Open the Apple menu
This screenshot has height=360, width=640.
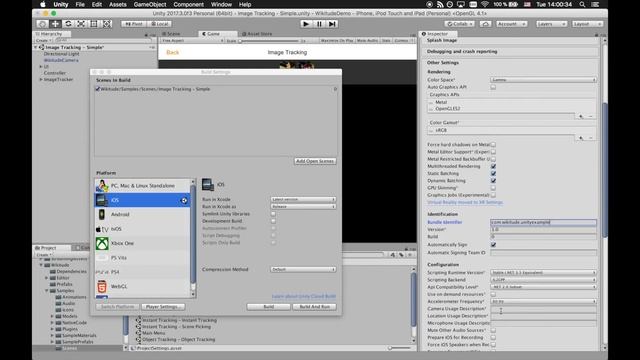point(43,4)
